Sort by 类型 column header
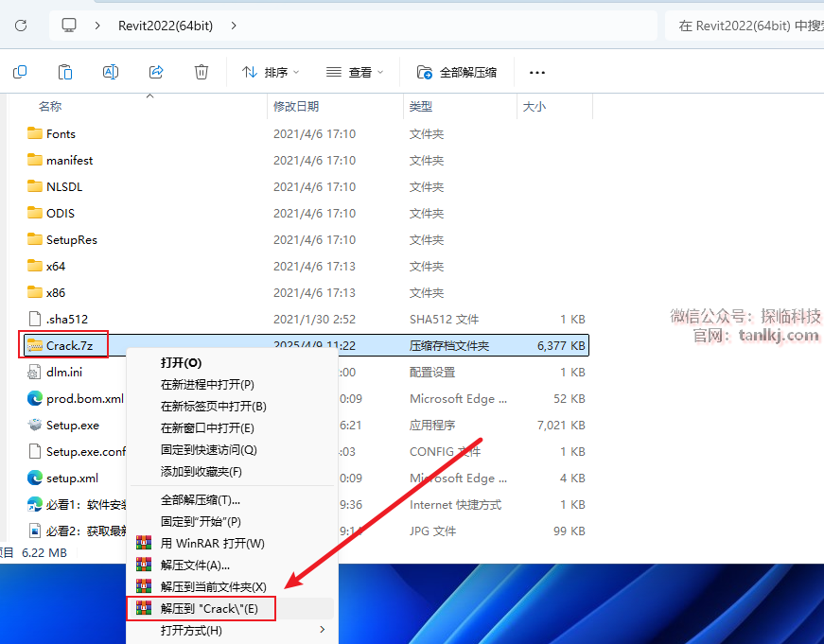The width and height of the screenshot is (824, 644). [x=421, y=107]
